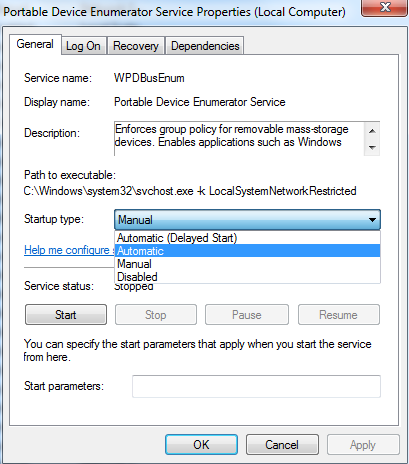
Task: Click the description scroll down arrow
Action: (372, 147)
